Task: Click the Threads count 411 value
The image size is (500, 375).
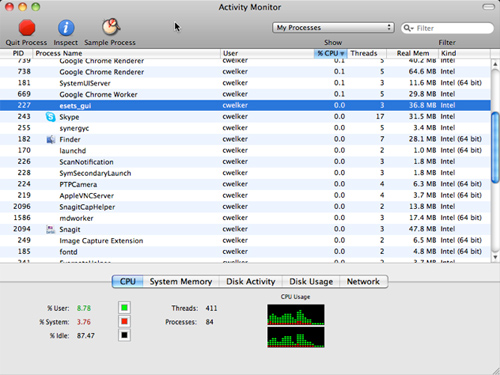Action: click(x=211, y=308)
